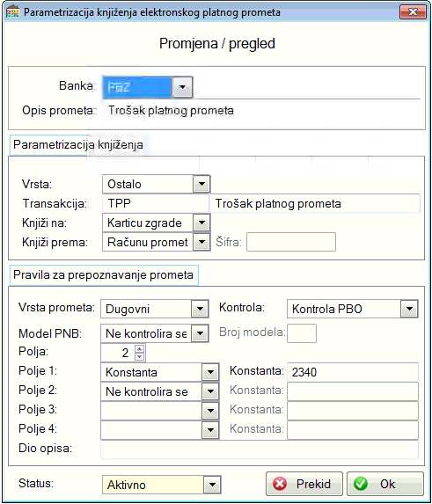Increase Polja count with up arrow

140,348
